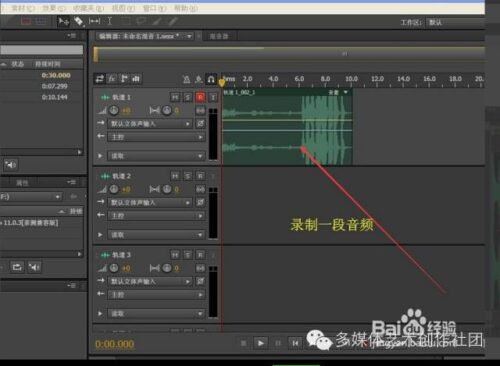Solo track 3 with the S button

coord(188,255)
